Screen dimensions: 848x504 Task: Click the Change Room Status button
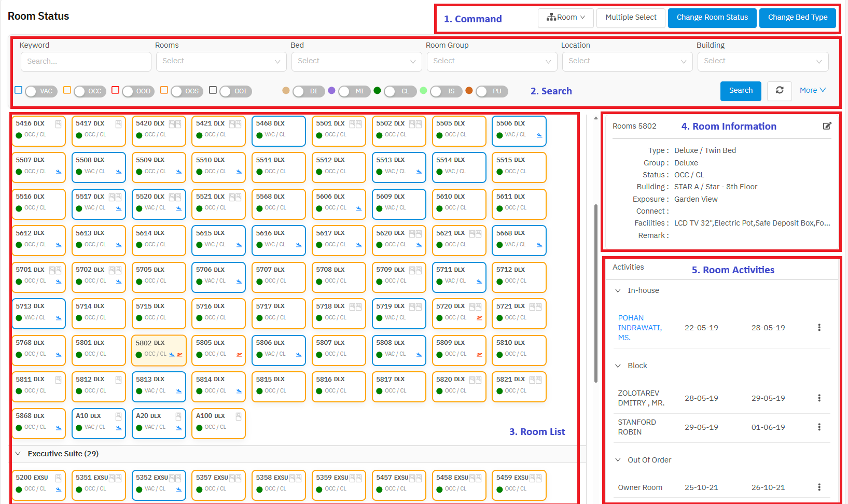pos(712,18)
